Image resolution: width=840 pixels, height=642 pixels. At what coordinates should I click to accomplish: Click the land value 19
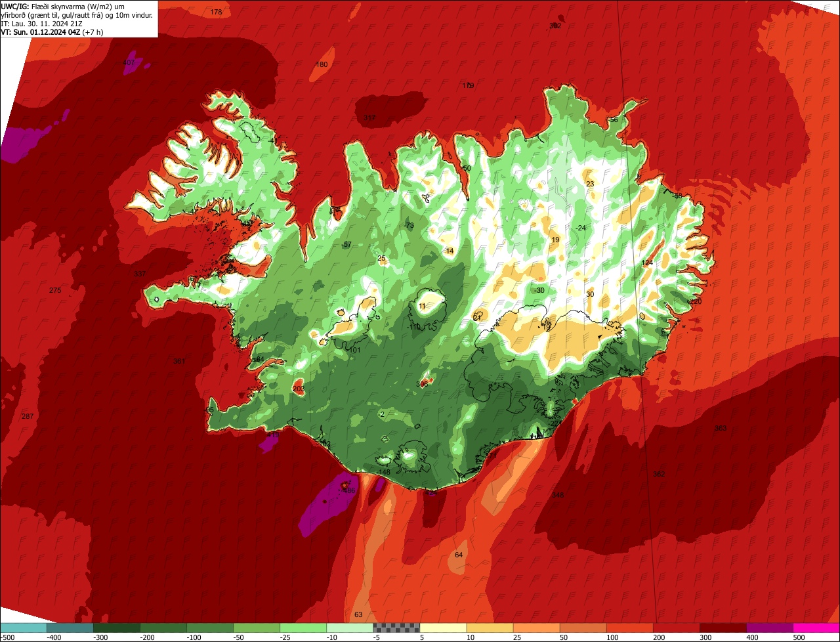click(555, 240)
